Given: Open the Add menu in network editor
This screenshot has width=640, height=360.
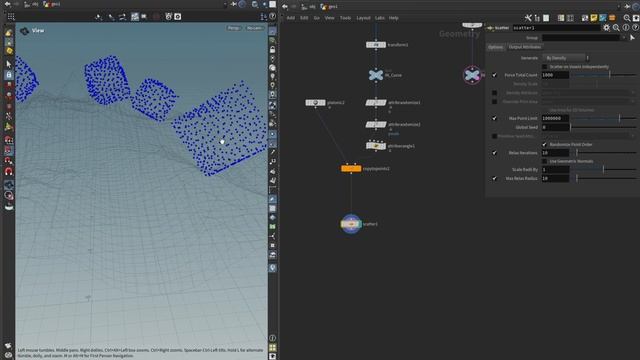Looking at the screenshot, I should (x=291, y=18).
